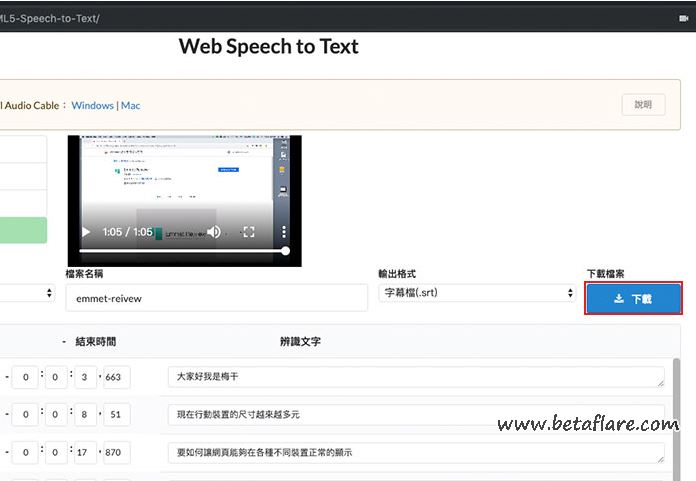Mute the video with the speaker icon
Screen dimensions: 696x481
(213, 232)
